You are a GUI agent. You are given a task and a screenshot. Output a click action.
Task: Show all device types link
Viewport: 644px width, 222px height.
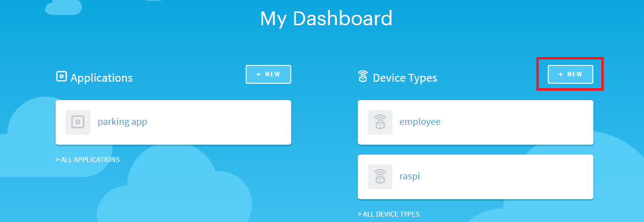click(388, 214)
